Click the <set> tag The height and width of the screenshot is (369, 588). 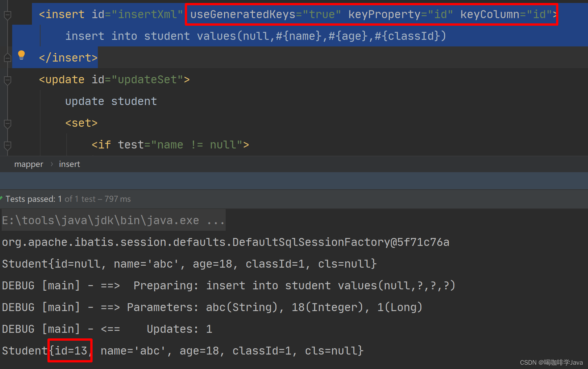coord(81,123)
